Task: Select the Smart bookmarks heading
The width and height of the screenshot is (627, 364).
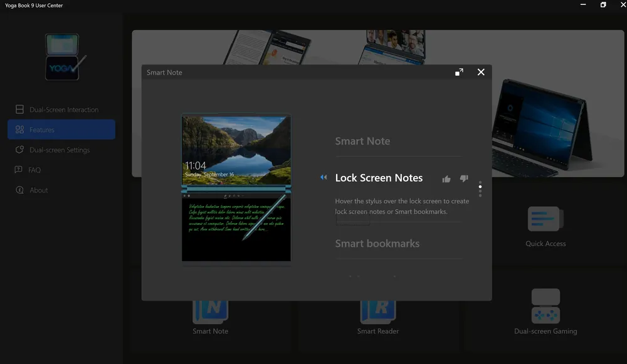Action: [x=377, y=243]
